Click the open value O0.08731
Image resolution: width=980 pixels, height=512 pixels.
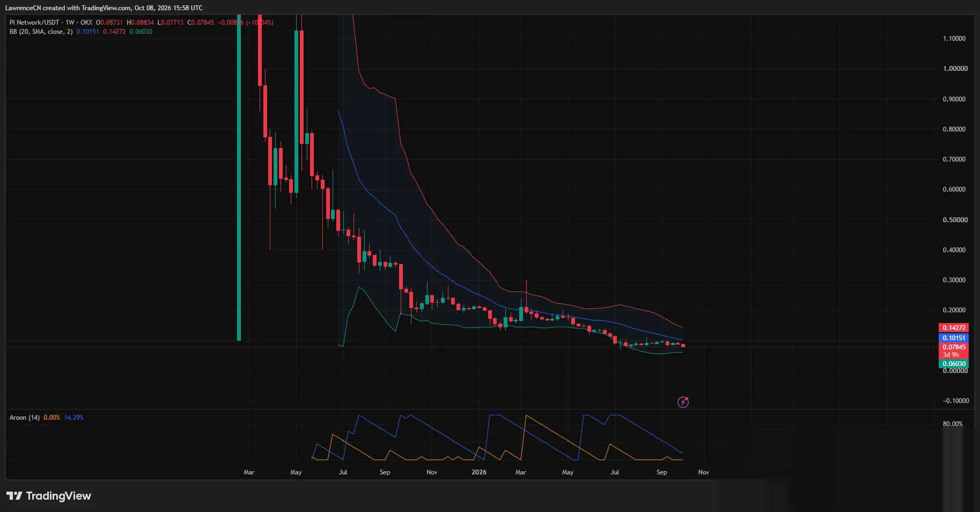109,23
